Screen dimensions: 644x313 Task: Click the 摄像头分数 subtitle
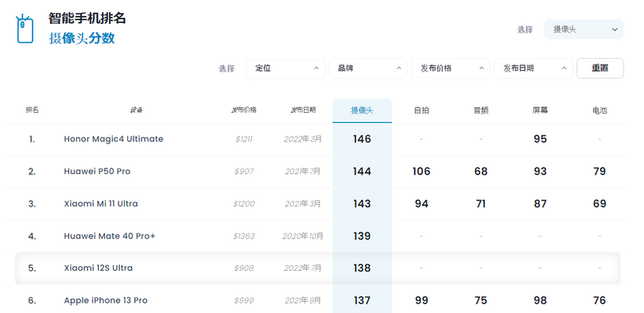[82, 39]
